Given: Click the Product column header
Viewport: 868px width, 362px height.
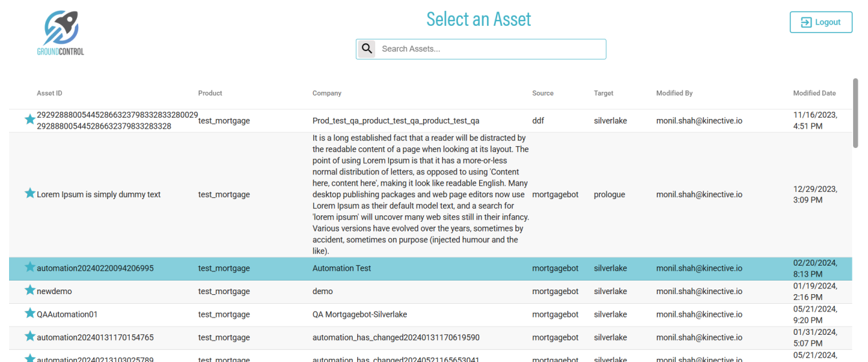Looking at the screenshot, I should click(210, 93).
